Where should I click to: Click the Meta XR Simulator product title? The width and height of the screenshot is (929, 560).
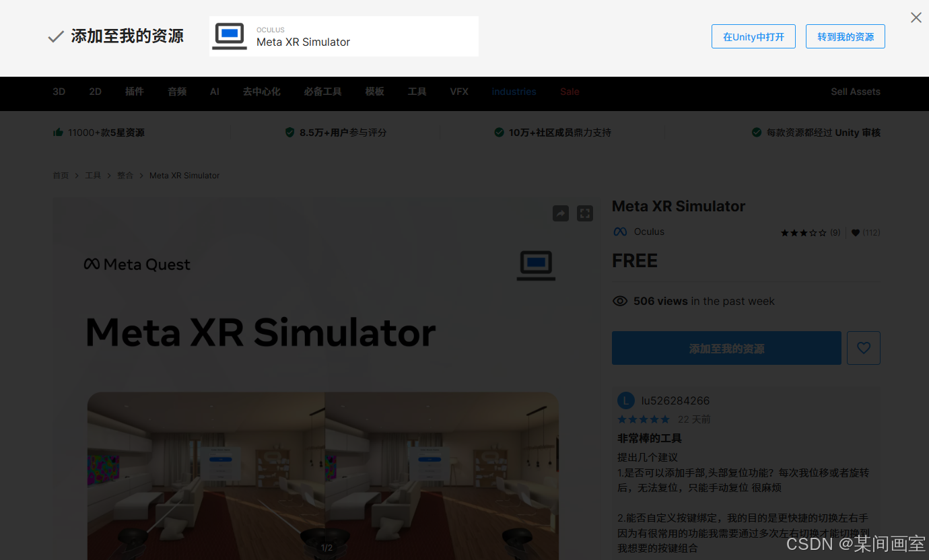(679, 207)
